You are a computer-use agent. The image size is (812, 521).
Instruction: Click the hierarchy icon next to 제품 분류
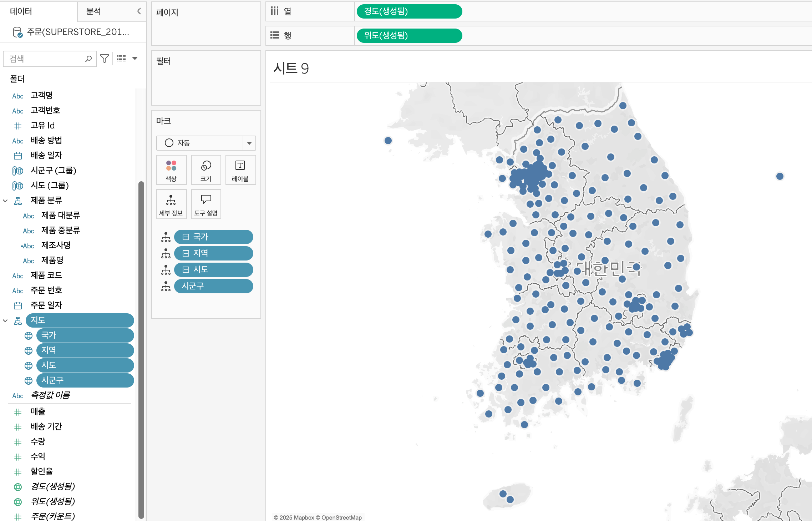[18, 201]
